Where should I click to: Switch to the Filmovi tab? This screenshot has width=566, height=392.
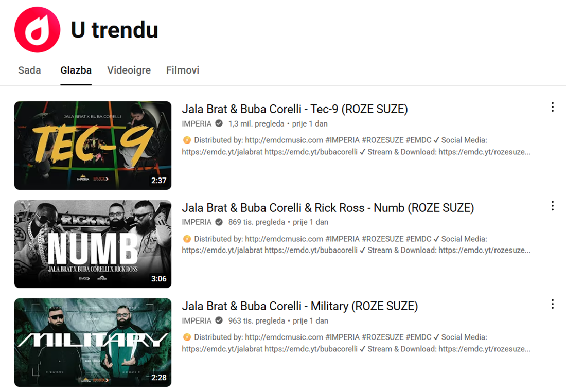click(182, 70)
